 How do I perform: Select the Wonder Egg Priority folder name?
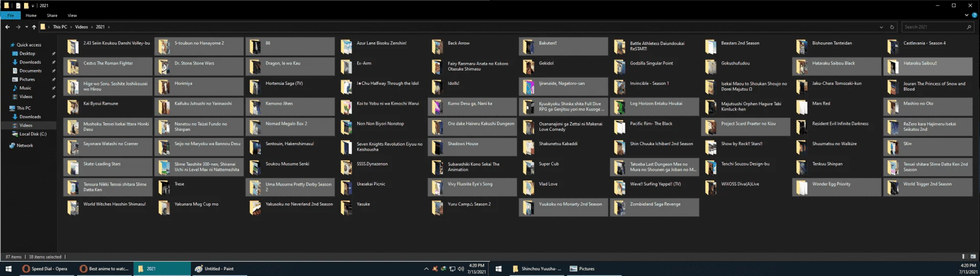[x=831, y=184]
